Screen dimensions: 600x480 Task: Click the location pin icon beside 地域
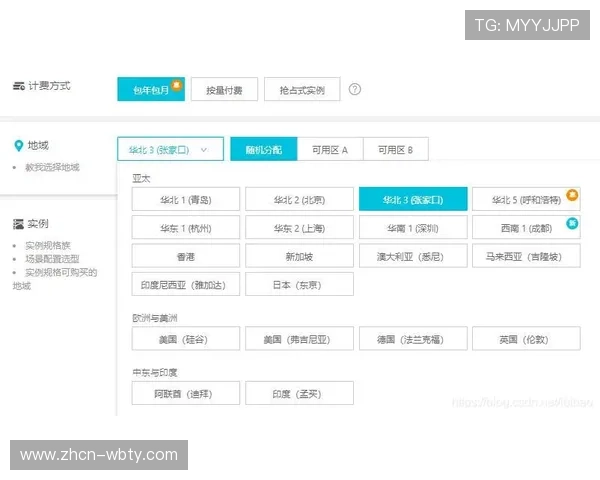(18, 146)
